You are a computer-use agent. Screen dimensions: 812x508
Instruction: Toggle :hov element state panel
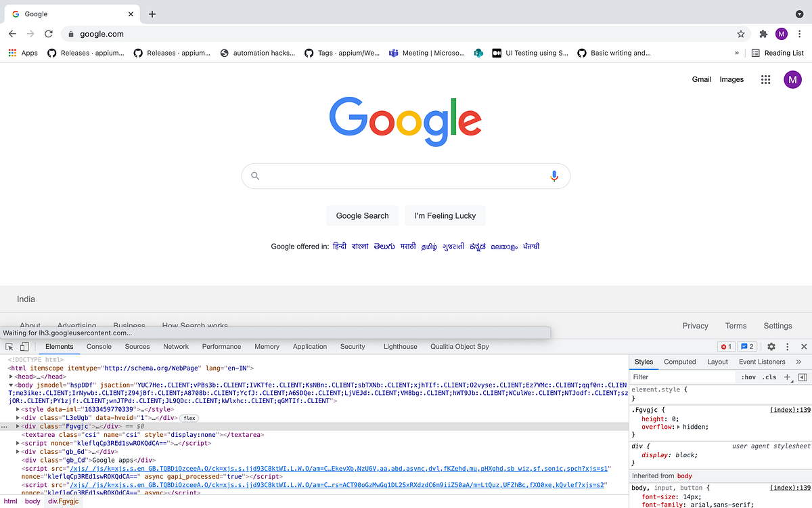tap(748, 377)
